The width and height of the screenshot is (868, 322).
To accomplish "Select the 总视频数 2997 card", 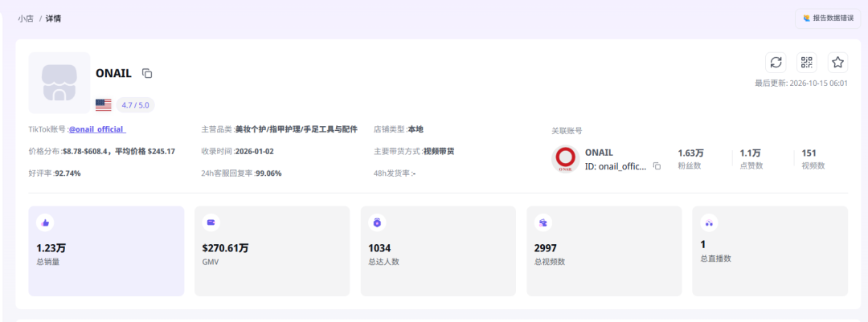I will point(604,251).
